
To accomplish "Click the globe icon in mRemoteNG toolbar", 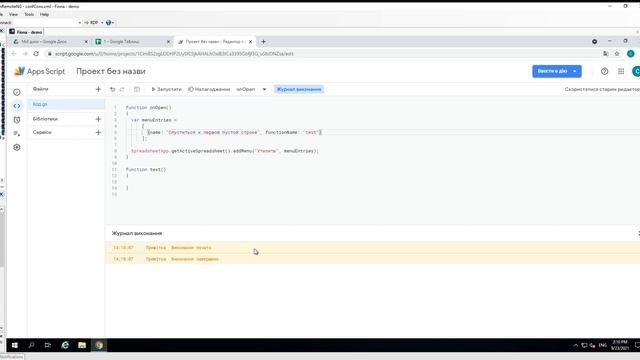I will tap(108, 22).
